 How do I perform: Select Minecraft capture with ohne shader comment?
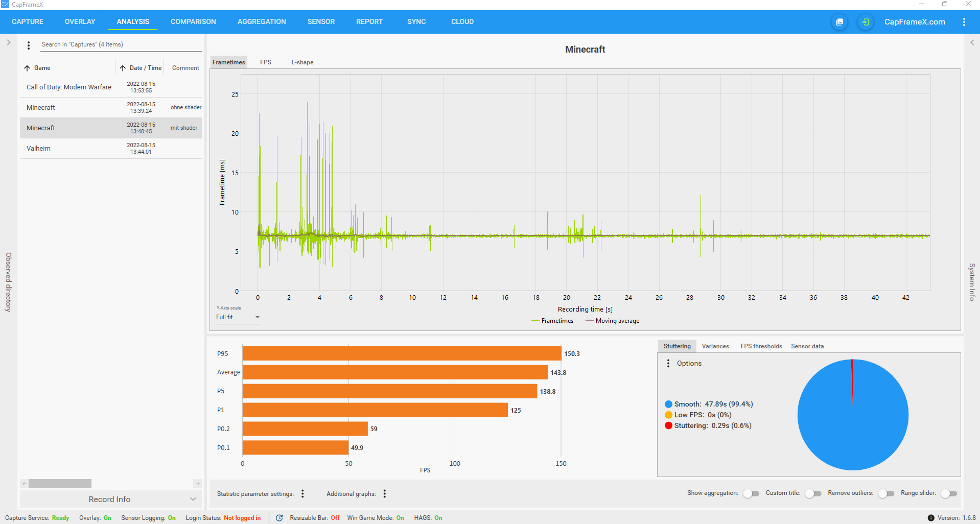click(x=111, y=108)
